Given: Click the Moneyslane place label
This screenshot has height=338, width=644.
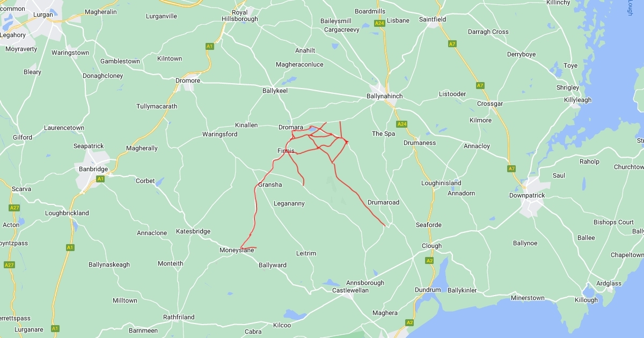Looking at the screenshot, I should (237, 250).
